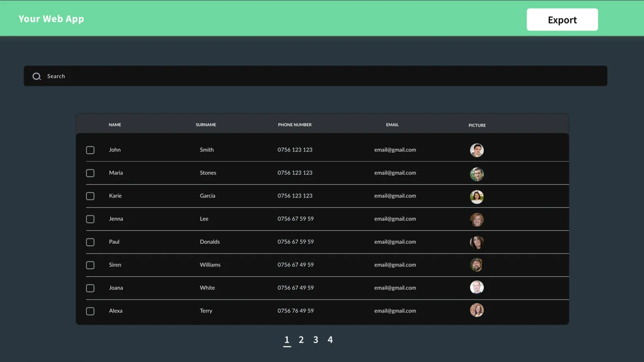Screen dimensions: 644x362
Task: Click the NAME column header
Action: pos(115,125)
